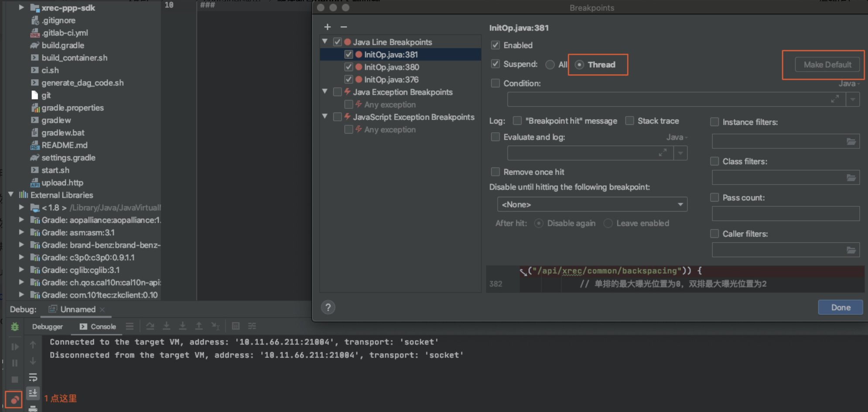Open the help question mark button
This screenshot has width=868, height=412.
(x=328, y=307)
